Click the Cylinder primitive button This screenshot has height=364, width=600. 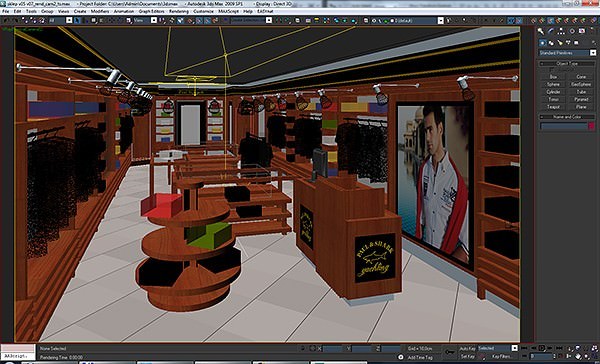(553, 92)
